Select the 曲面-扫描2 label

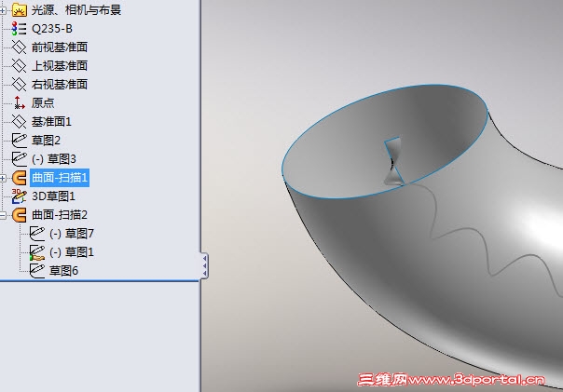60,215
